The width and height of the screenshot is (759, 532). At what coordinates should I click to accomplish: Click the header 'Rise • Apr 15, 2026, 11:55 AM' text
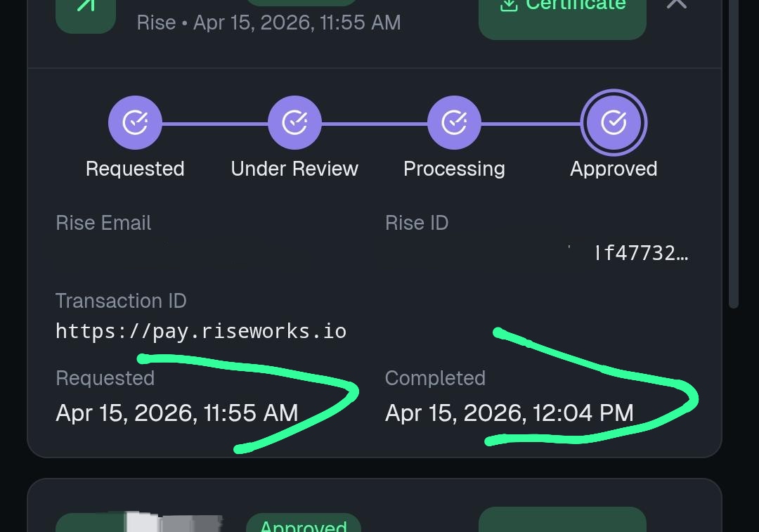click(268, 22)
